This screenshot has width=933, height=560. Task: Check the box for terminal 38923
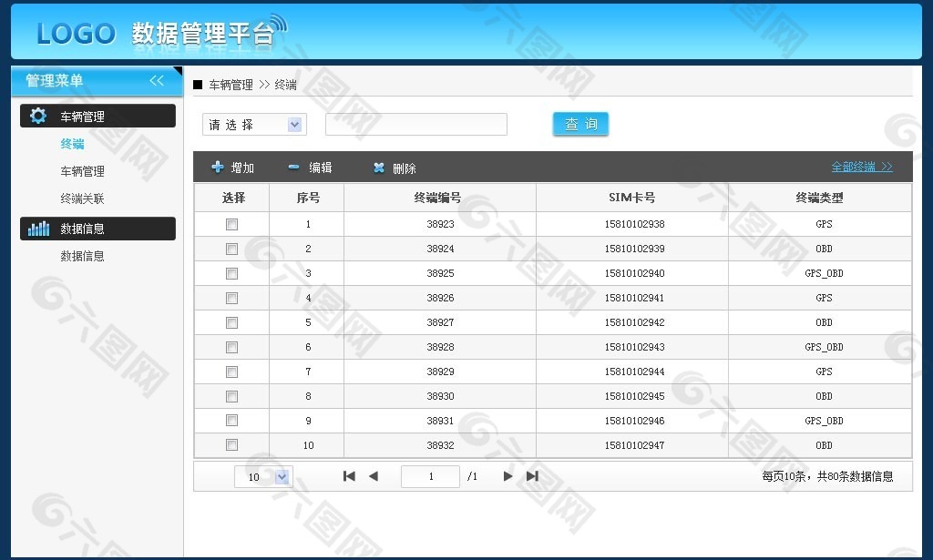[231, 224]
